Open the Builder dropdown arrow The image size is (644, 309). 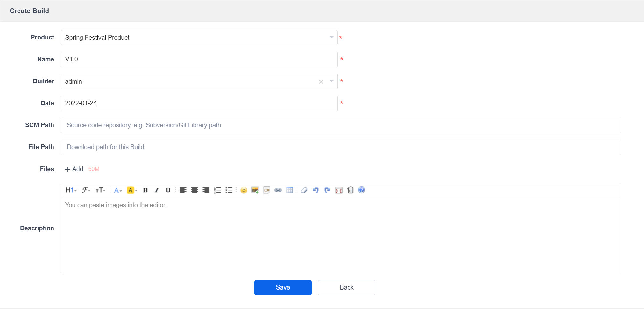point(332,81)
